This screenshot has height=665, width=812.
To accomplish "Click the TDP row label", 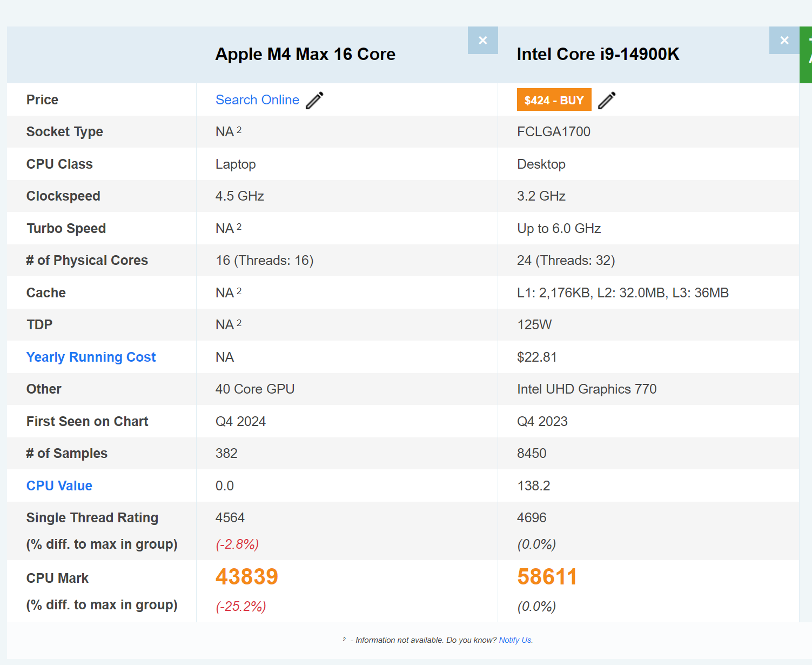I will [39, 325].
